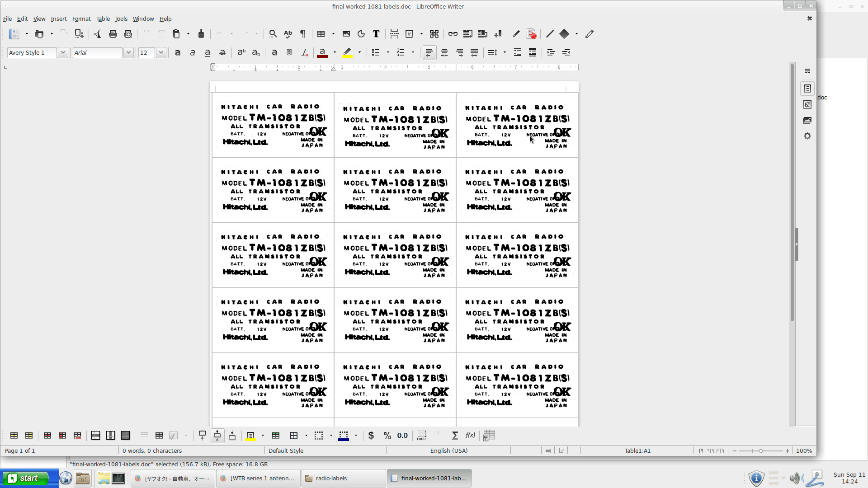
Task: Click the zoom slider handle
Action: coord(761,451)
